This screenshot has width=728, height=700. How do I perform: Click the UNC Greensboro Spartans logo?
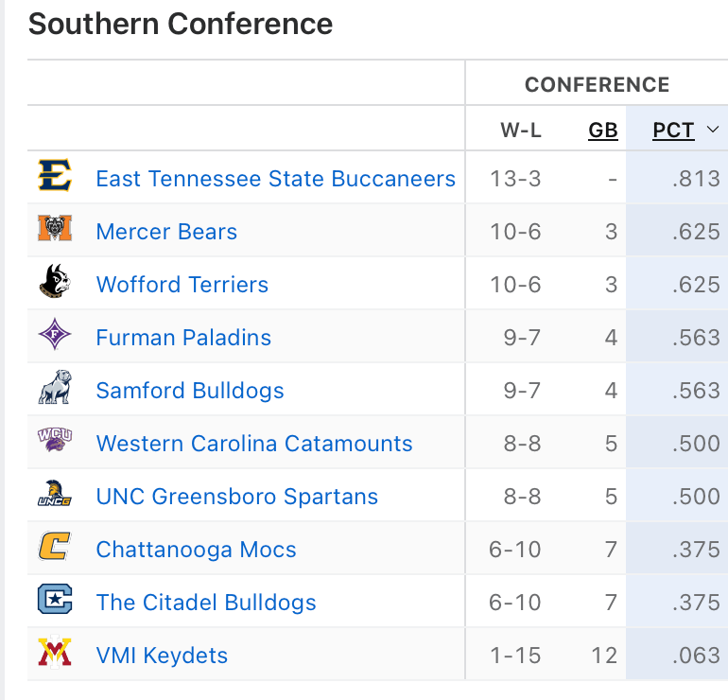point(55,495)
